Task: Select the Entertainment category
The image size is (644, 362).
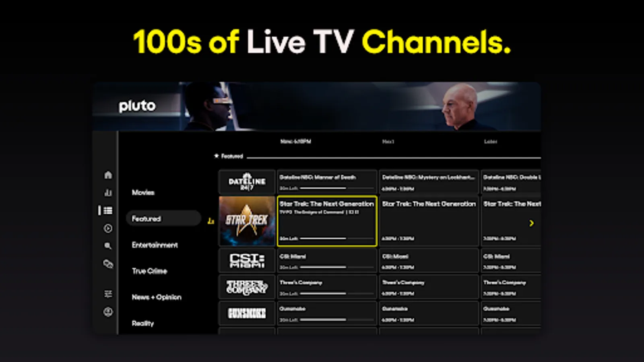Action: 155,245
